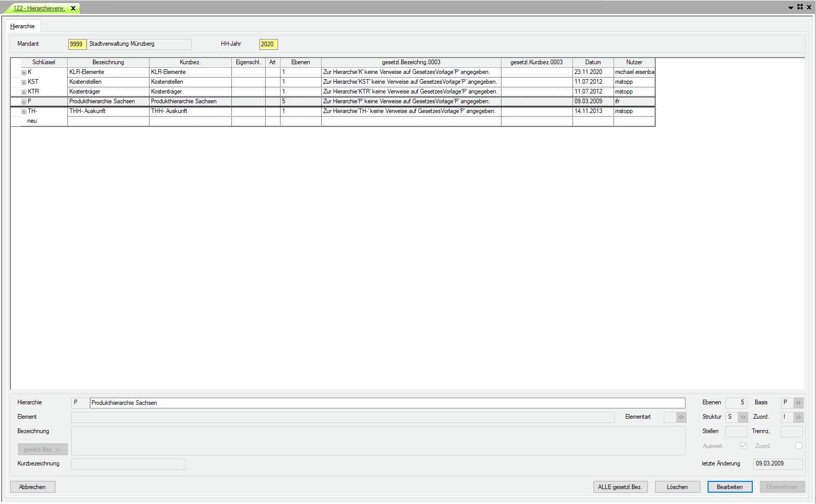Switch to the Hierarchie tab
Viewport: 816px width, 504px height.
click(x=23, y=26)
